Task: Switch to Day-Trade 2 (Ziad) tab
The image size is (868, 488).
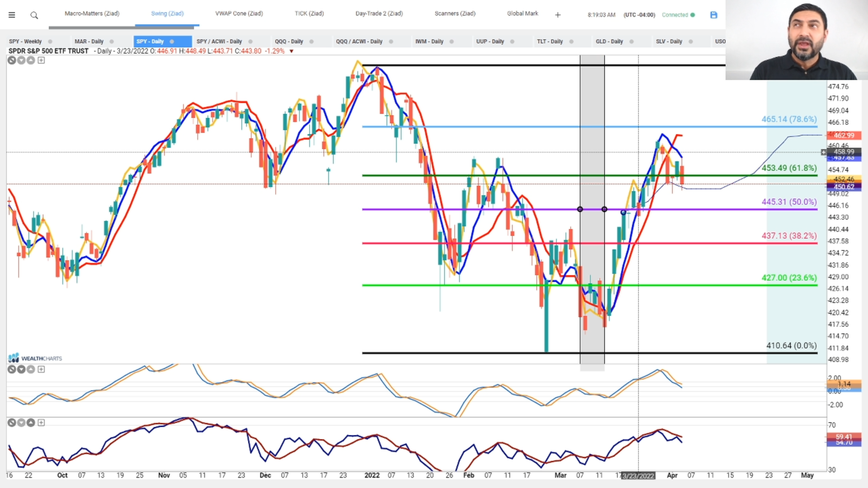Action: coord(379,14)
